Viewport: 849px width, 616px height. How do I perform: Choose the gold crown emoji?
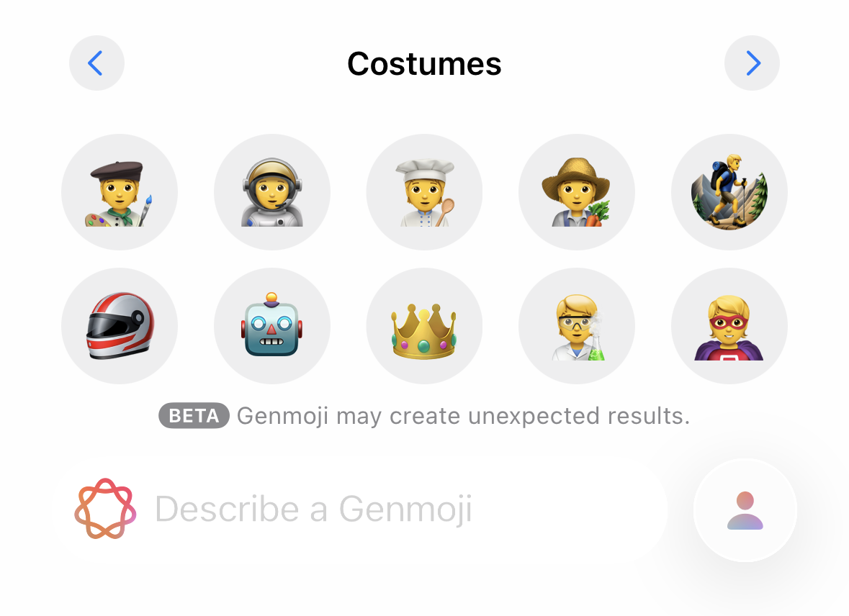[x=425, y=326]
